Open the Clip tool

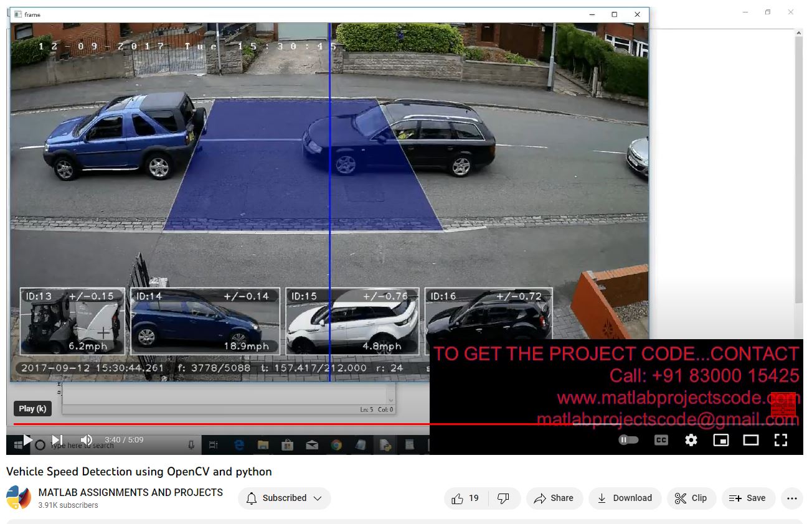[691, 498]
